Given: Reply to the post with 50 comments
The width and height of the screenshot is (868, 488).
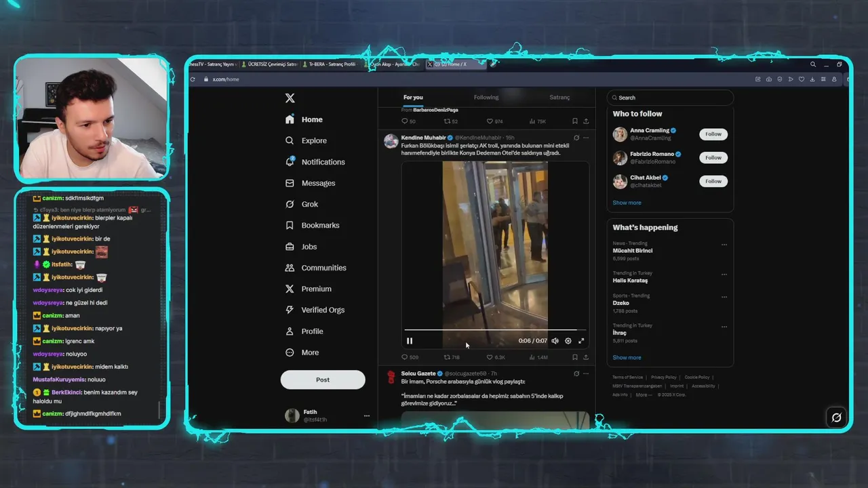Looking at the screenshot, I should point(408,121).
